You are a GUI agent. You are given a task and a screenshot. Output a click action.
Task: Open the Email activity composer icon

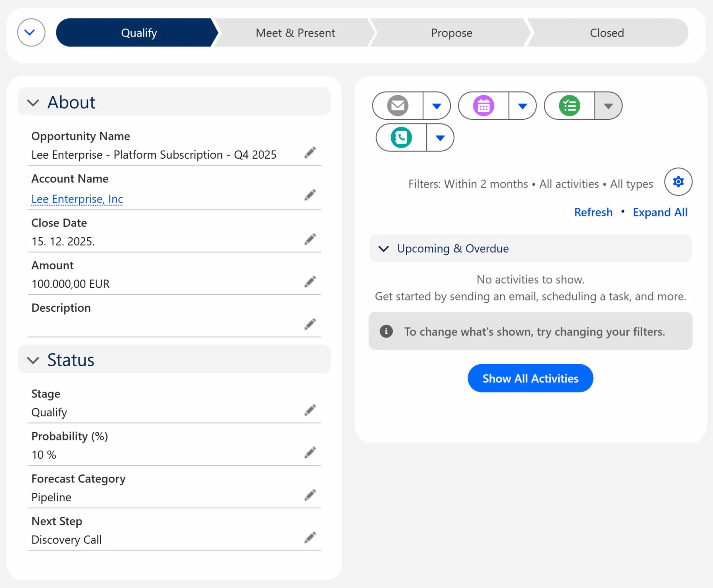pyautogui.click(x=397, y=105)
